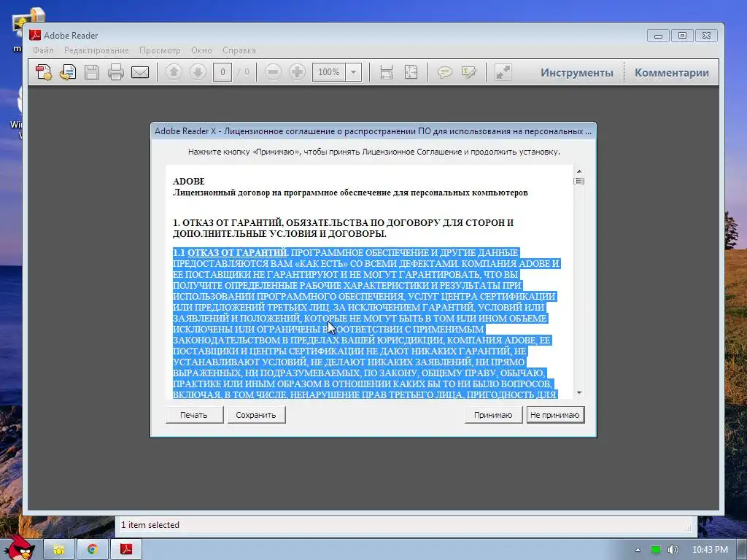Click the add sticky note icon

(444, 72)
